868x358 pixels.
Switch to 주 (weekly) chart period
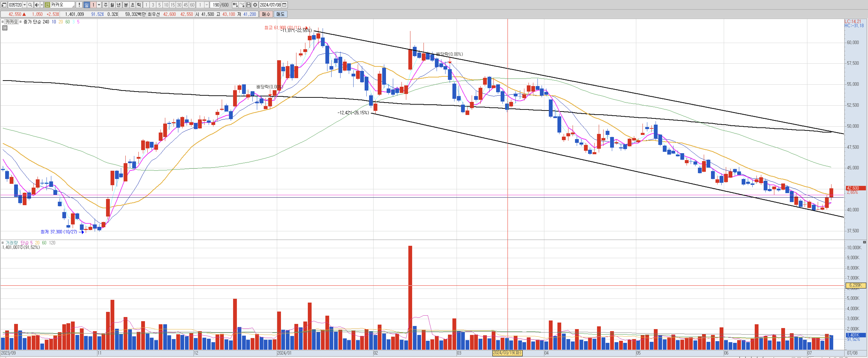[x=106, y=5]
